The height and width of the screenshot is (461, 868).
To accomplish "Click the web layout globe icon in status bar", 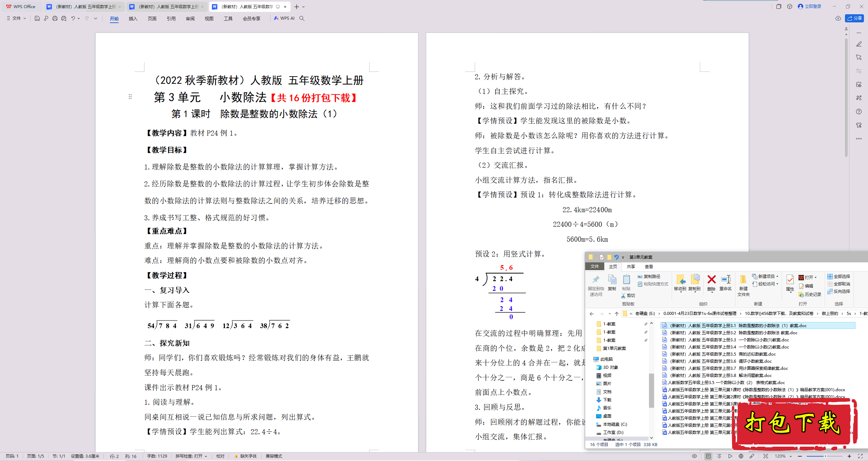I will coord(741,456).
